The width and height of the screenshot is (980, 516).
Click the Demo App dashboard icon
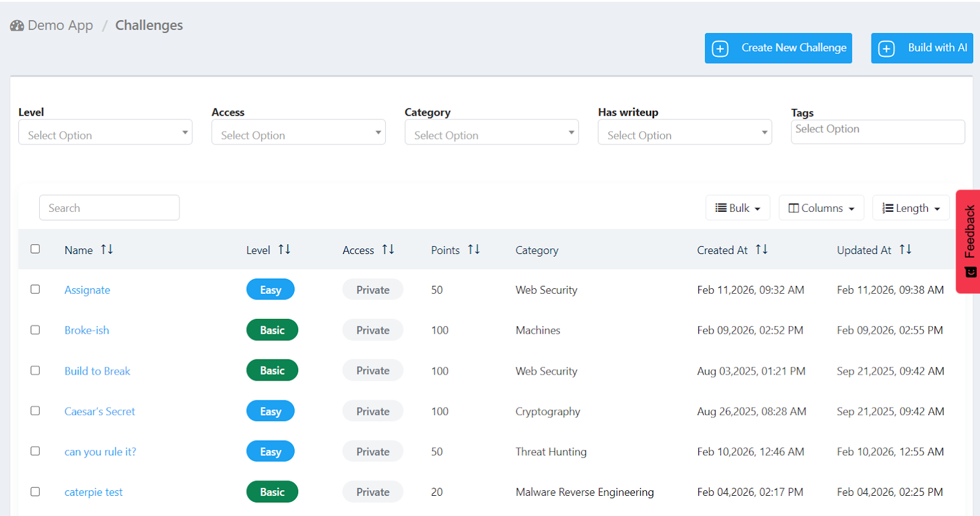tap(17, 26)
